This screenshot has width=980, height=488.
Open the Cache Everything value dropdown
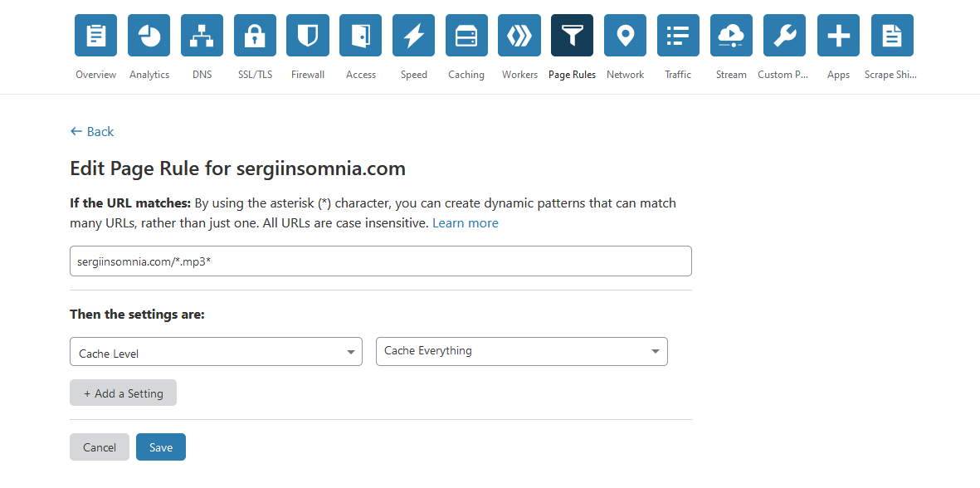click(x=521, y=351)
